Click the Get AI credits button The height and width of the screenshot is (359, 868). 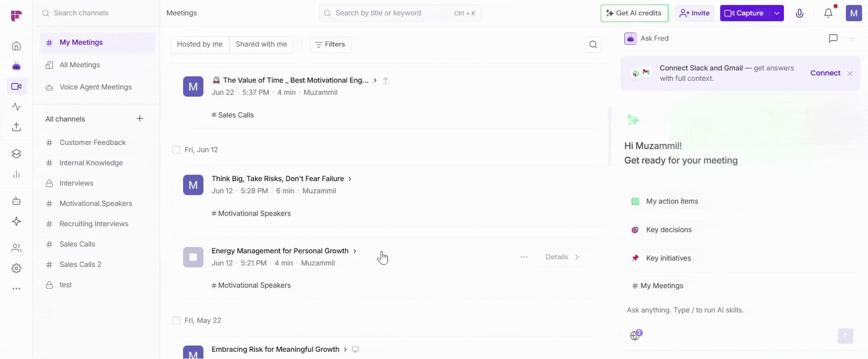click(634, 13)
